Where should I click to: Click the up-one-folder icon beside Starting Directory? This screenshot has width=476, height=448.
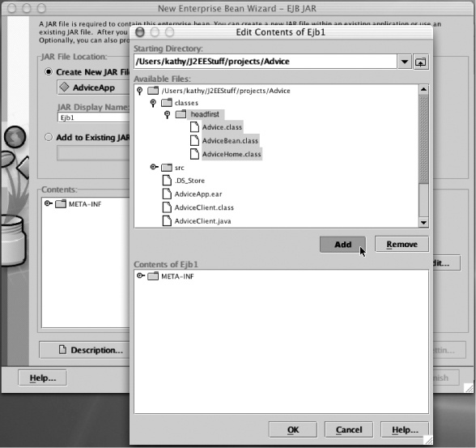click(420, 62)
